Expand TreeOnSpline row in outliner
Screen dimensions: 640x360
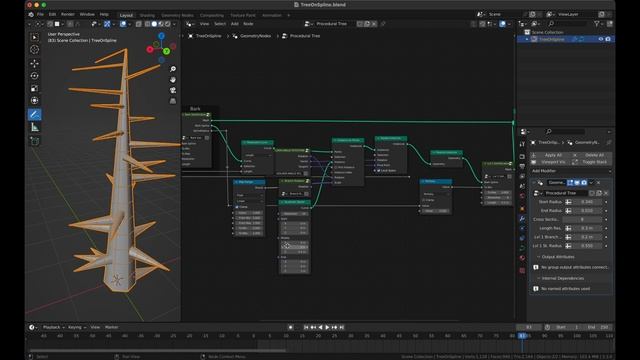tap(527, 39)
